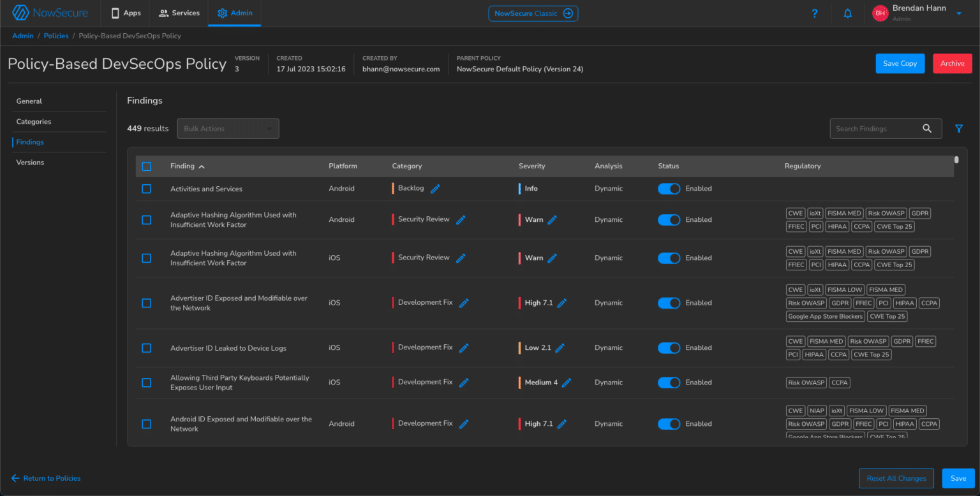The width and height of the screenshot is (980, 496).
Task: Check the Activities and Services row
Action: (146, 189)
